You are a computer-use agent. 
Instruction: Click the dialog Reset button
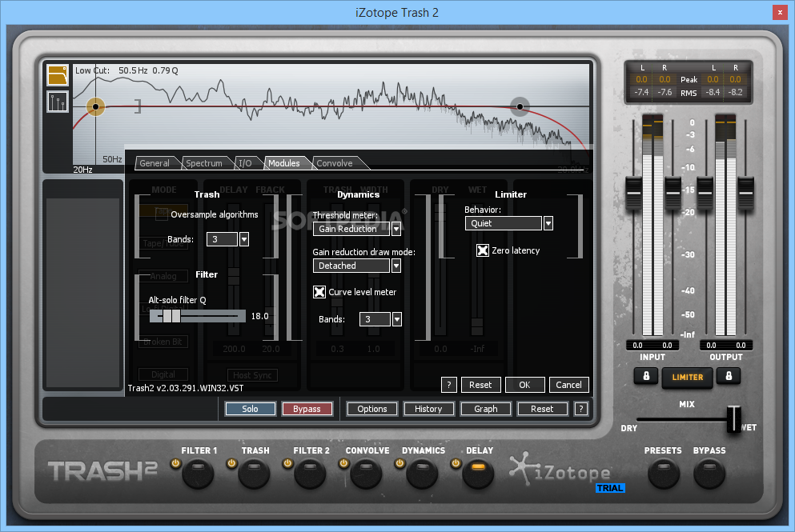coord(480,385)
